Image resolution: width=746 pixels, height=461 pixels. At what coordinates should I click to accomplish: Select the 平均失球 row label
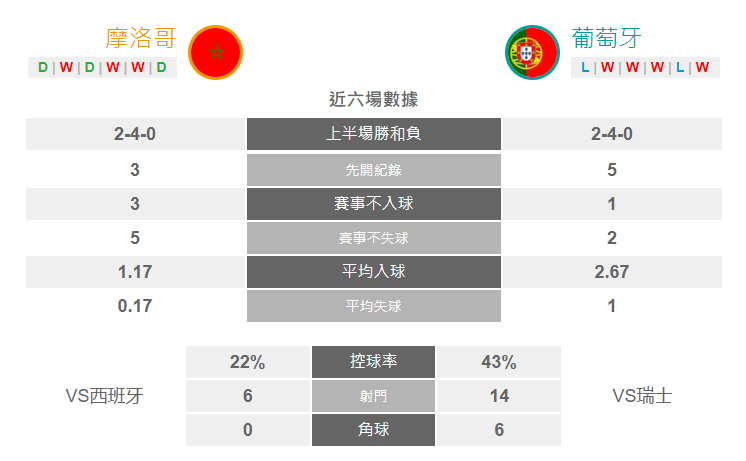point(374,306)
